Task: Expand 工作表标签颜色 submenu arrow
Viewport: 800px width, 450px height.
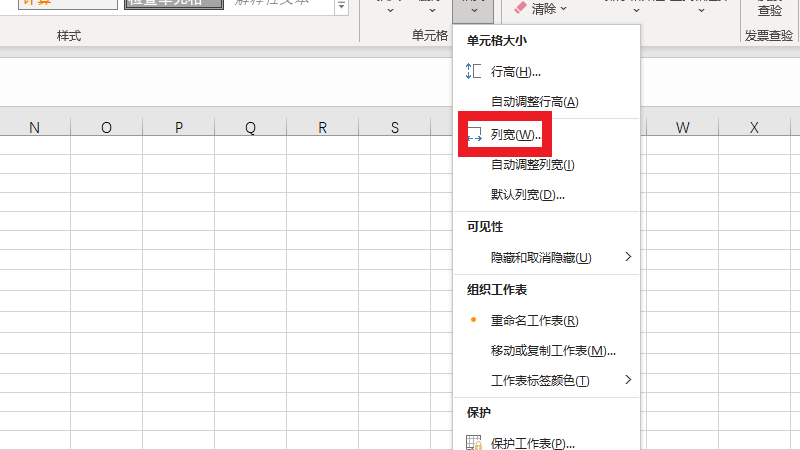Action: coord(628,380)
